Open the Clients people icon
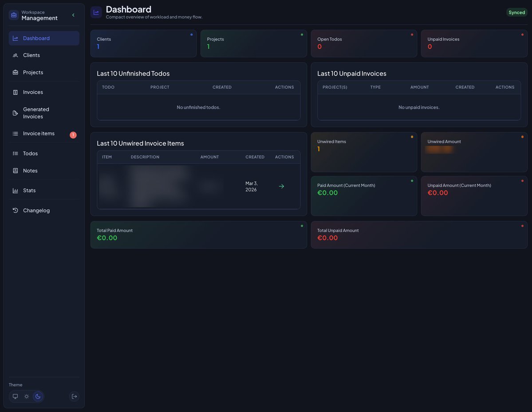The height and width of the screenshot is (412, 532). (15, 55)
